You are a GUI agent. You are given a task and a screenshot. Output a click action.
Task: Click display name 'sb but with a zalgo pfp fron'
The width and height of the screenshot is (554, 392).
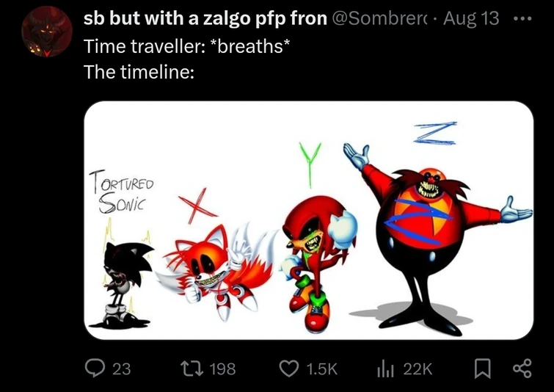click(205, 19)
